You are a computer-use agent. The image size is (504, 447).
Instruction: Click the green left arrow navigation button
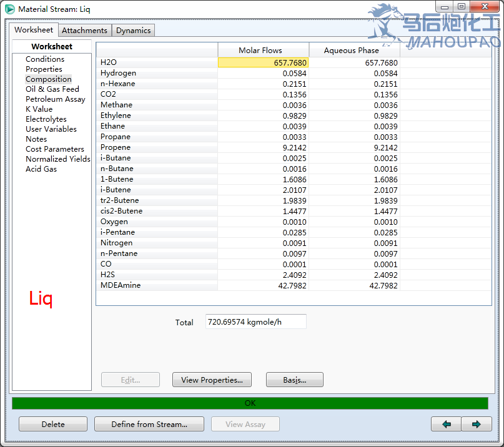pyautogui.click(x=446, y=425)
